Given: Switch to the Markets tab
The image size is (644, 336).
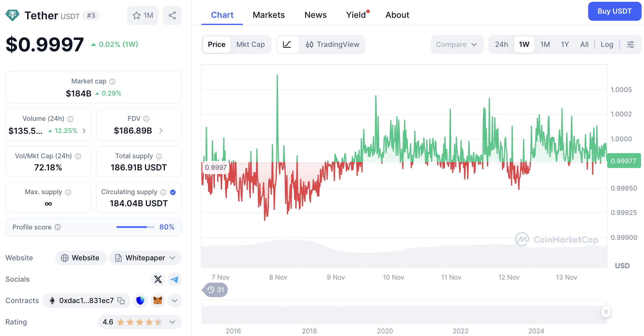Looking at the screenshot, I should pos(269,15).
